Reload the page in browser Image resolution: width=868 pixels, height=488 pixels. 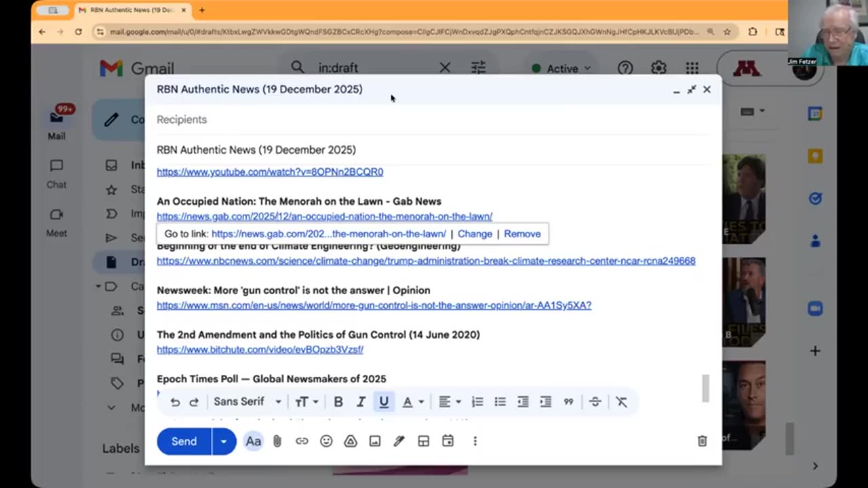click(79, 31)
